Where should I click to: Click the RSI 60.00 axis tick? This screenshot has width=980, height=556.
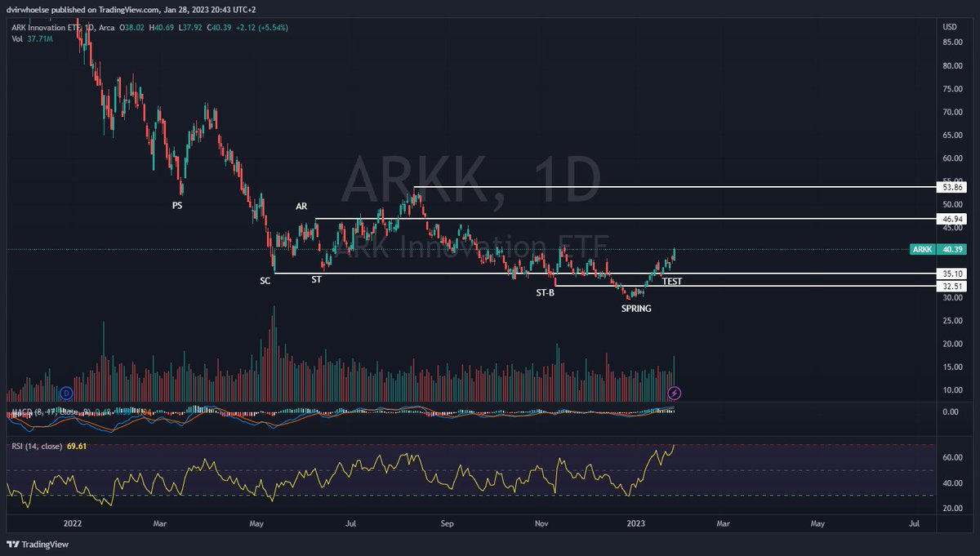(953, 458)
